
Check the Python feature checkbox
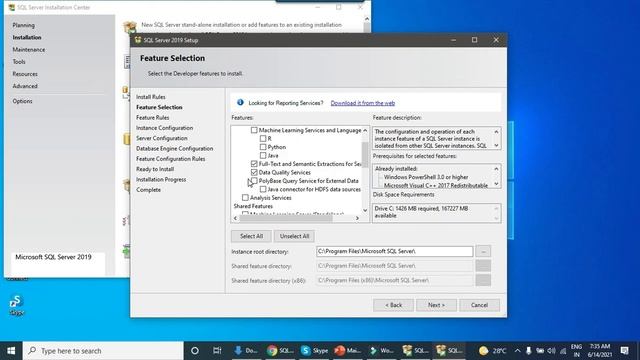click(263, 147)
